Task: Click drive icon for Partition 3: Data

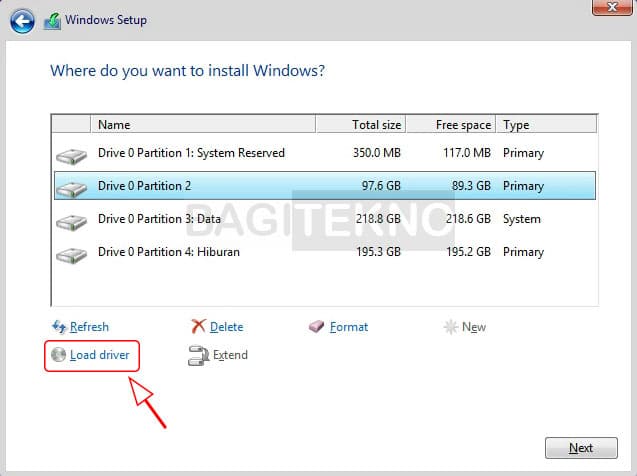Action: (72, 222)
